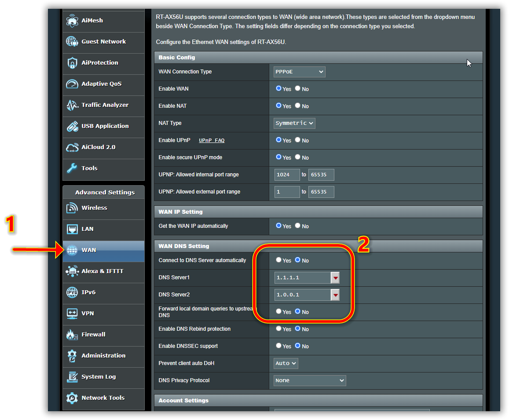Select the WAN globe icon

(72, 250)
